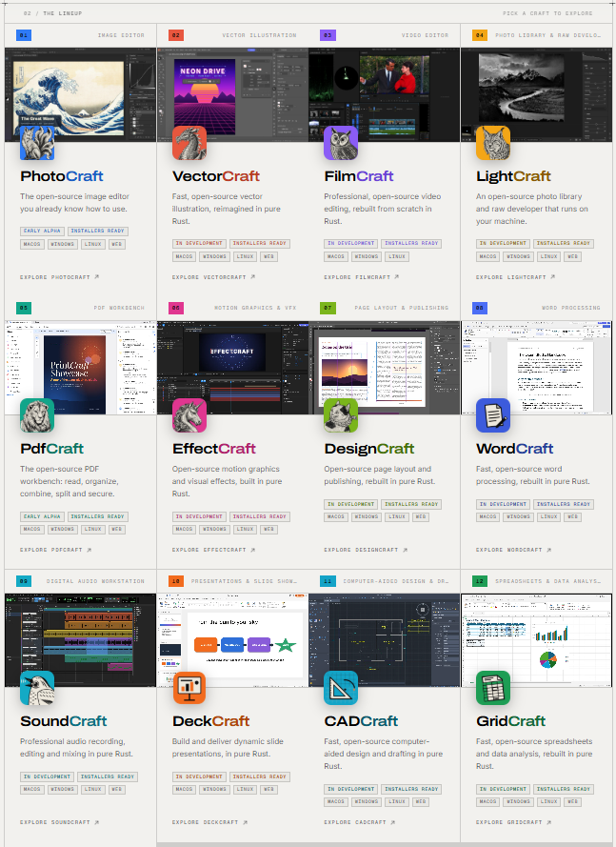Follow the Explore DesignCraft link
This screenshot has width=616, height=847.
366,550
